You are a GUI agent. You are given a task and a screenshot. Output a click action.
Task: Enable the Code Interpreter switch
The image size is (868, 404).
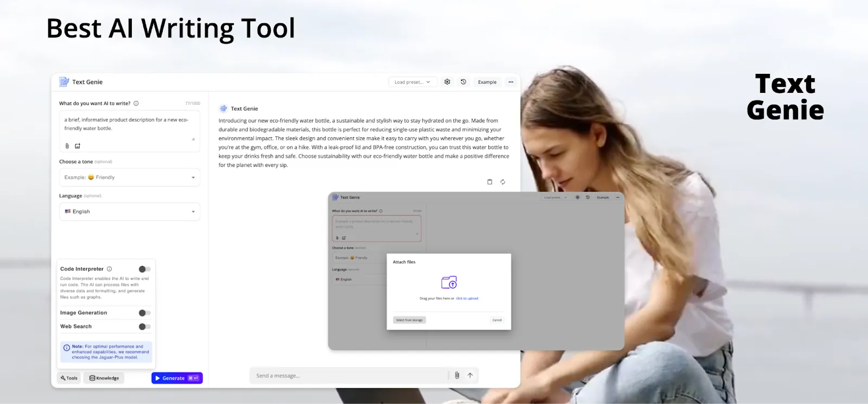coord(144,269)
